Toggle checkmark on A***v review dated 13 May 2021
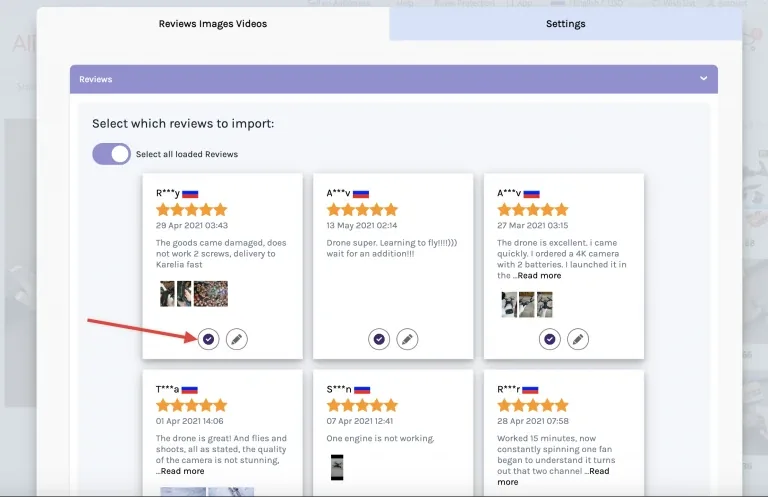The height and width of the screenshot is (497, 768). 379,339
